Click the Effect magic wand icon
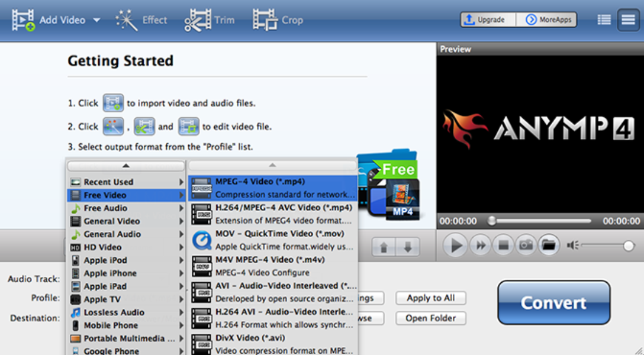This screenshot has width=644, height=355. pos(126,20)
